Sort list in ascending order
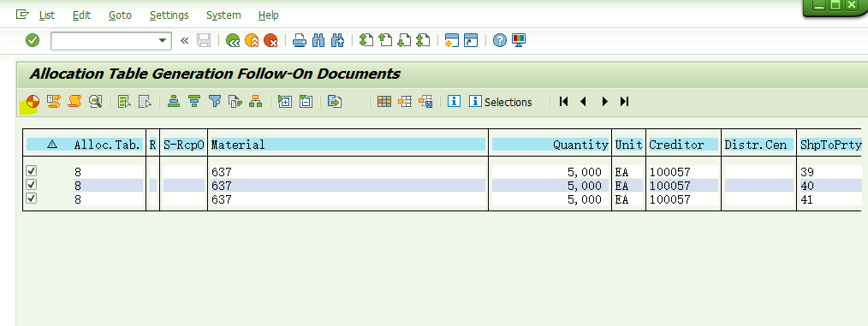 click(x=174, y=101)
